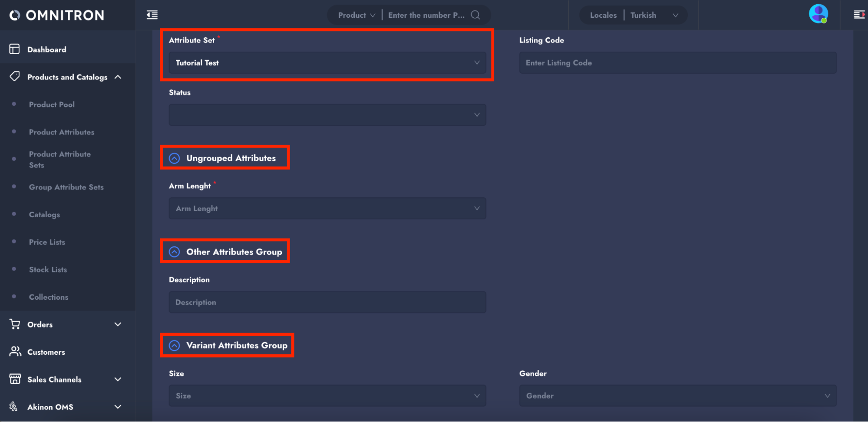Click the sidebar collapse icon
Viewport: 868px width, 422px height.
(152, 15)
